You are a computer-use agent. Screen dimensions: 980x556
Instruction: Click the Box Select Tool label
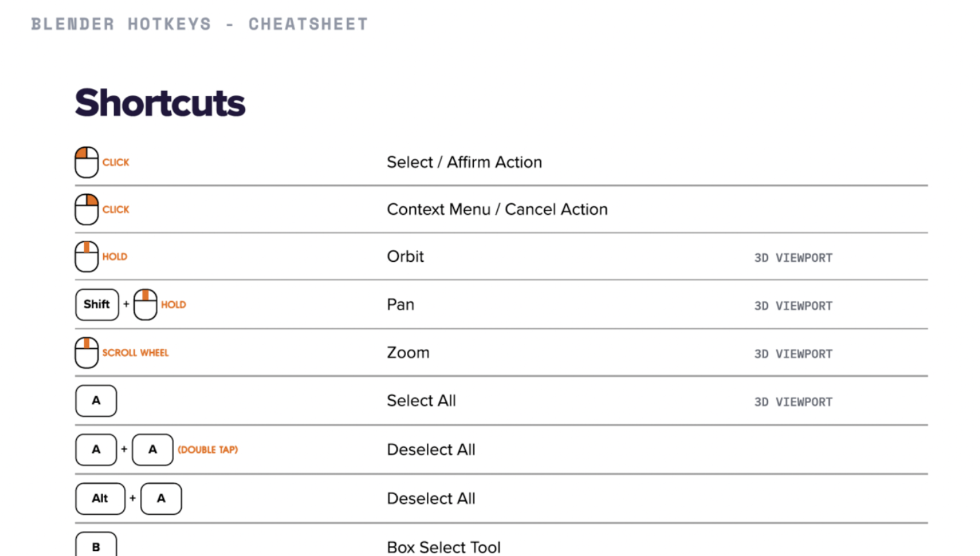pyautogui.click(x=444, y=547)
